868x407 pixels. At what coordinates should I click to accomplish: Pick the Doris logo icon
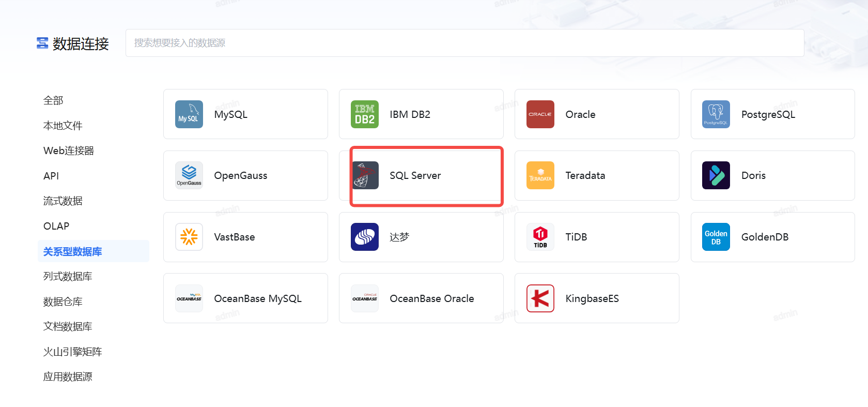click(716, 175)
